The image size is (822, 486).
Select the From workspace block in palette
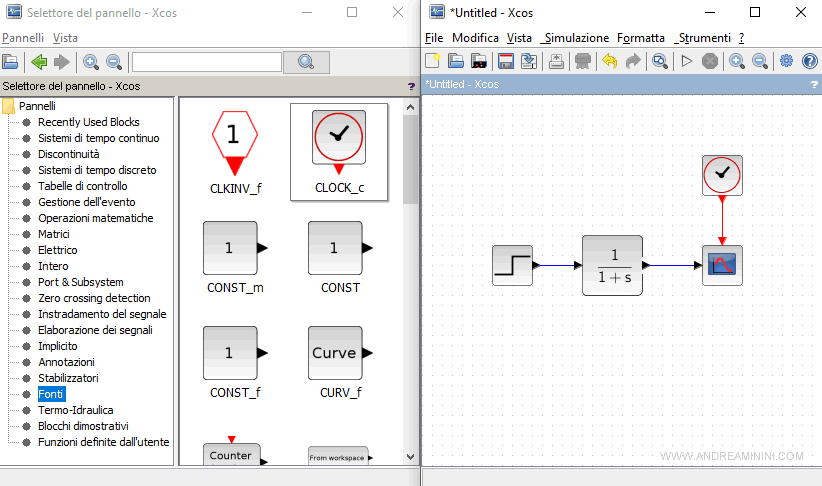point(340,455)
